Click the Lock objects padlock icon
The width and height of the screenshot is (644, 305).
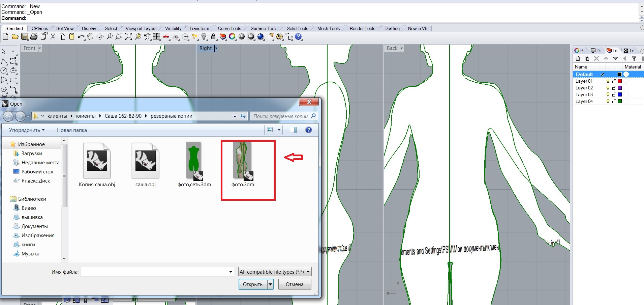213,36
